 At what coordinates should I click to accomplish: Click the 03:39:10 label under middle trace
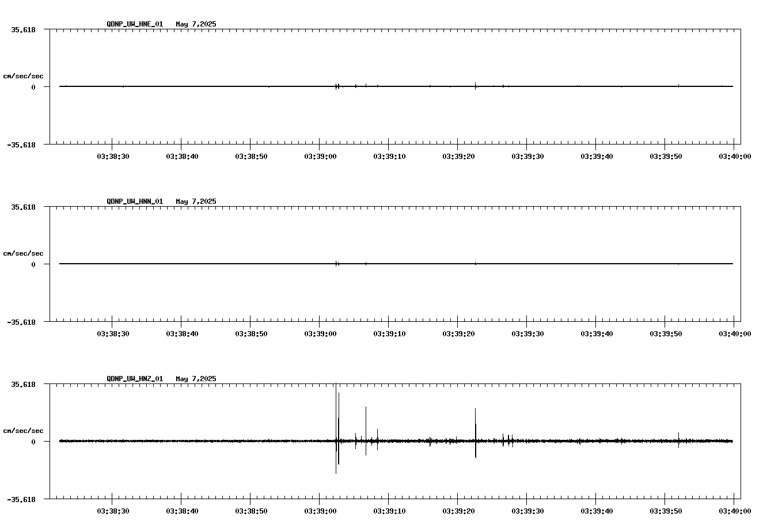pyautogui.click(x=391, y=333)
